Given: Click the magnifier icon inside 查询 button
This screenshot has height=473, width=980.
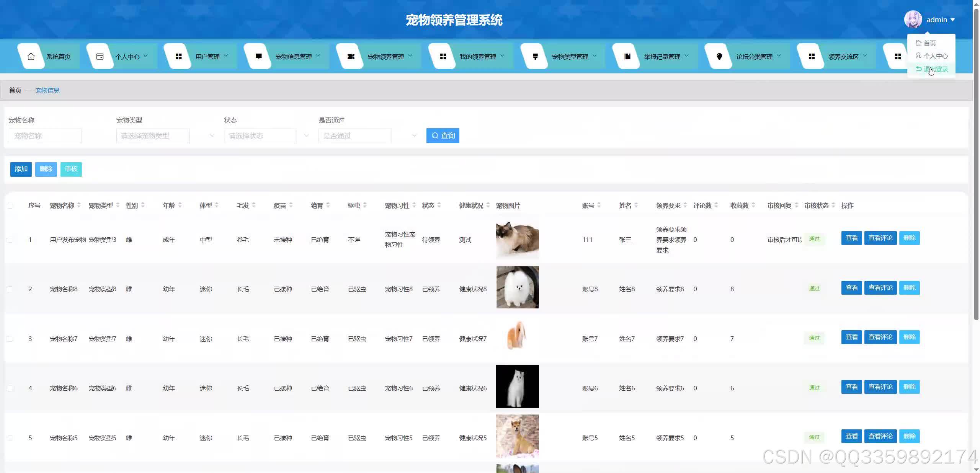Looking at the screenshot, I should [434, 135].
